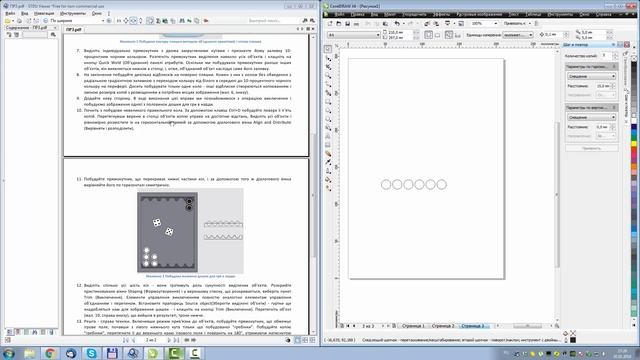Viewport: 640px width, 360px height.
Task: Open horizontal settings offset dropdown in docker
Action: point(591,76)
